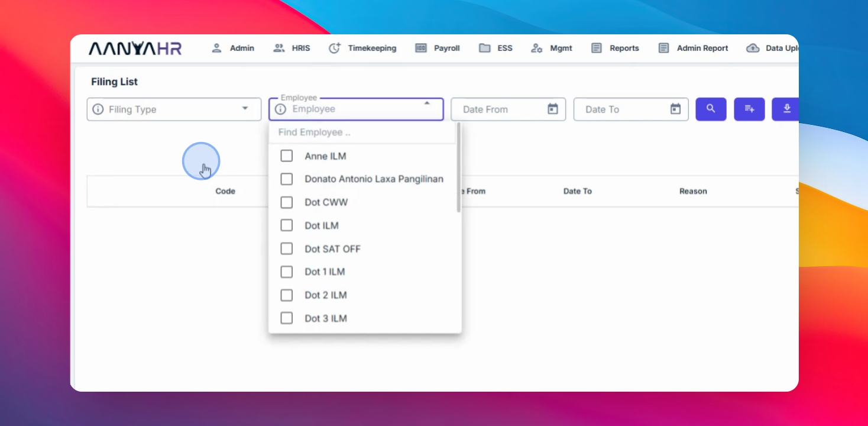This screenshot has height=426, width=868.
Task: Open the Admin Report menu
Action: click(693, 48)
